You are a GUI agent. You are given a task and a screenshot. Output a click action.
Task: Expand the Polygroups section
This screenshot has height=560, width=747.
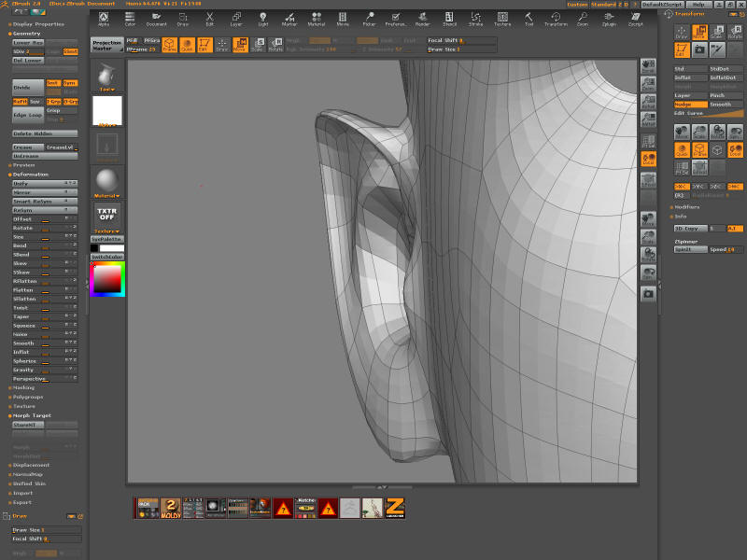pos(29,397)
